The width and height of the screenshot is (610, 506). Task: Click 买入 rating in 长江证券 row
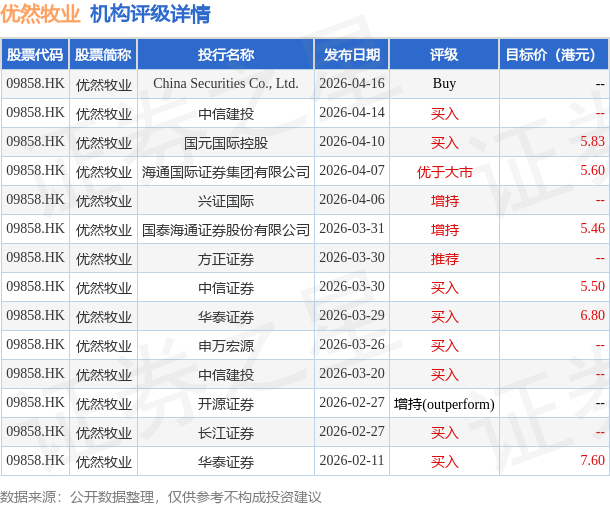pyautogui.click(x=444, y=432)
